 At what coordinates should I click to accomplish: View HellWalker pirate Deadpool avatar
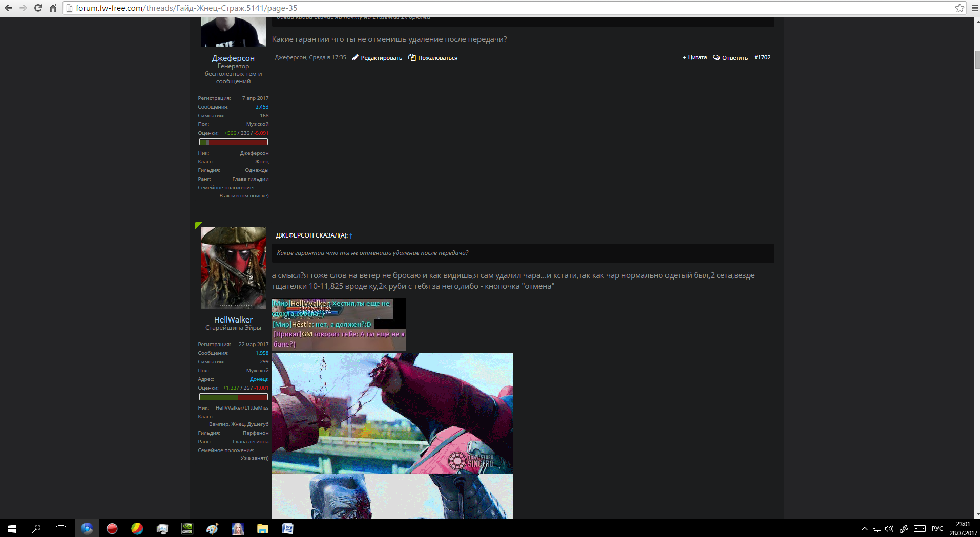233,268
